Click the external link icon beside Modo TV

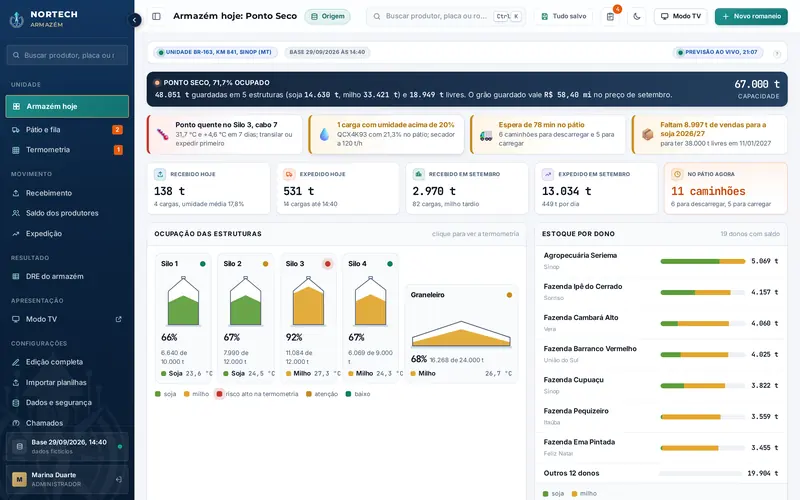tap(118, 319)
